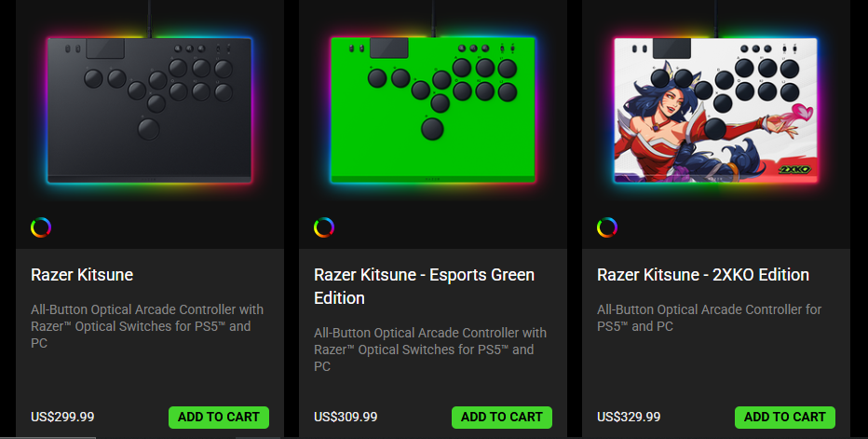Click the US$309.99 price label
The height and width of the screenshot is (439, 868).
[x=346, y=417]
